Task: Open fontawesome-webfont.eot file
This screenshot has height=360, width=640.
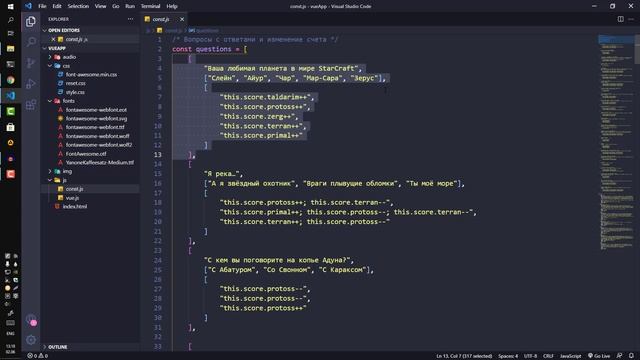Action: [96, 110]
